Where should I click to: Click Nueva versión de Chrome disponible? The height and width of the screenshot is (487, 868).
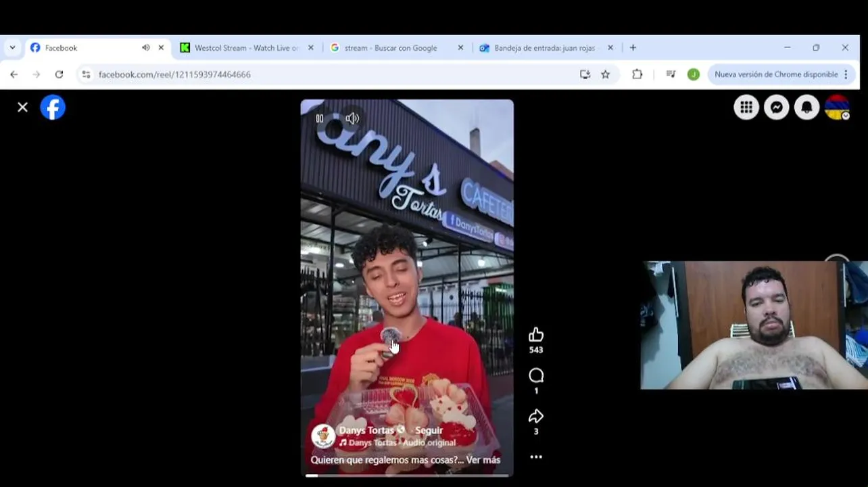click(x=776, y=74)
